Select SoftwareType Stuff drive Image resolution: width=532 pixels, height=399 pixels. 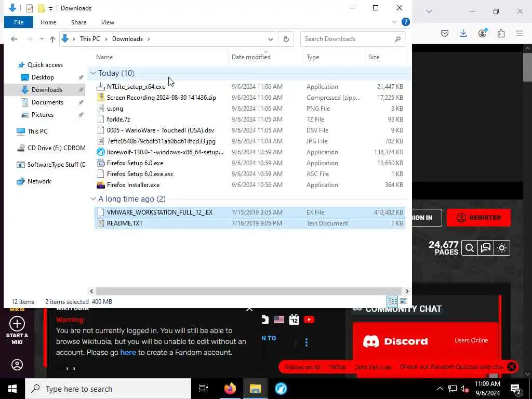(x=56, y=165)
